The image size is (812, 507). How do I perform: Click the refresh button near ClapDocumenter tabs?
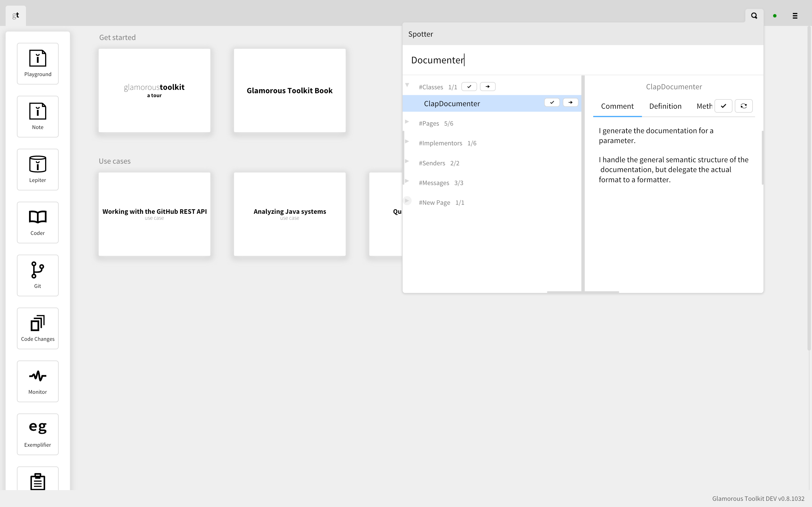coord(744,106)
